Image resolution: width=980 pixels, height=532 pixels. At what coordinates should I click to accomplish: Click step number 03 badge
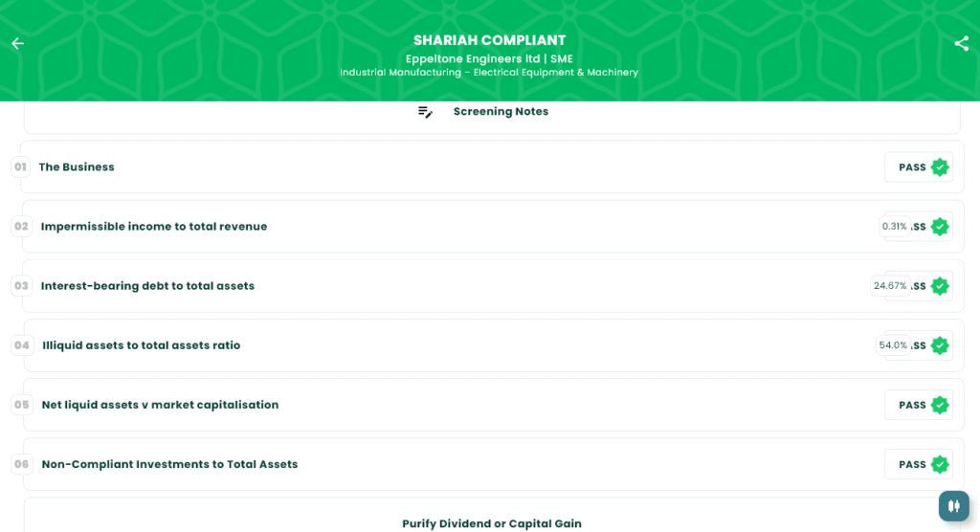click(21, 286)
